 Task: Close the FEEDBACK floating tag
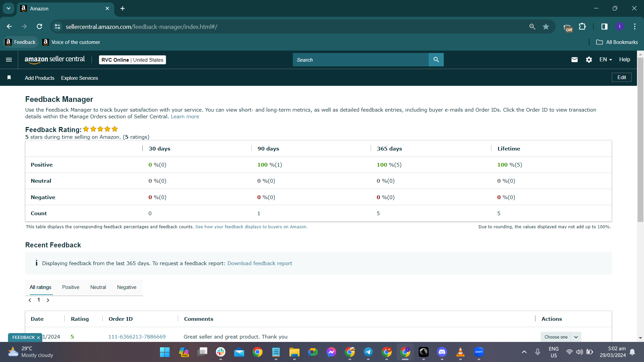tap(38, 338)
